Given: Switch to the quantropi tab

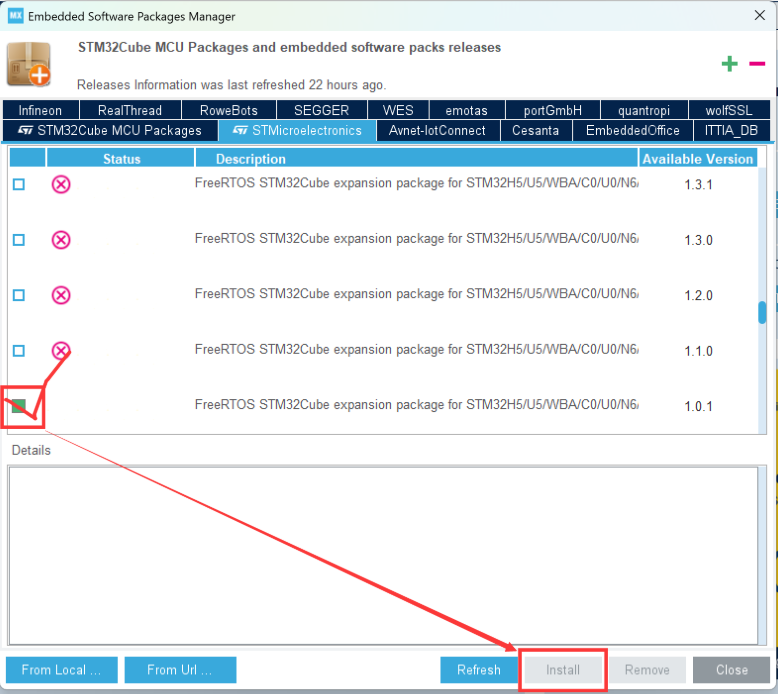Looking at the screenshot, I should pos(644,110).
